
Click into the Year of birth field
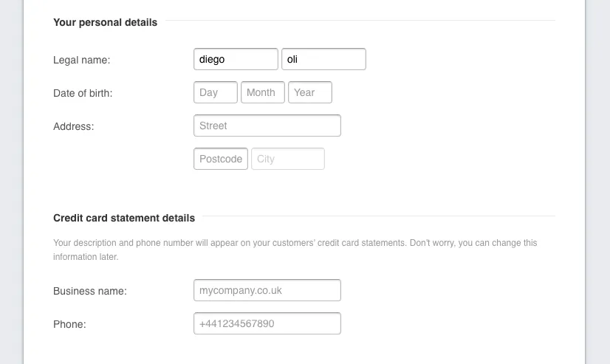309,92
